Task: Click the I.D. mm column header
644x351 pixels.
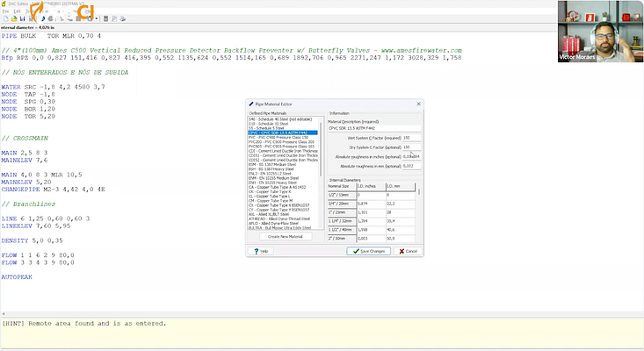Action: pos(401,187)
